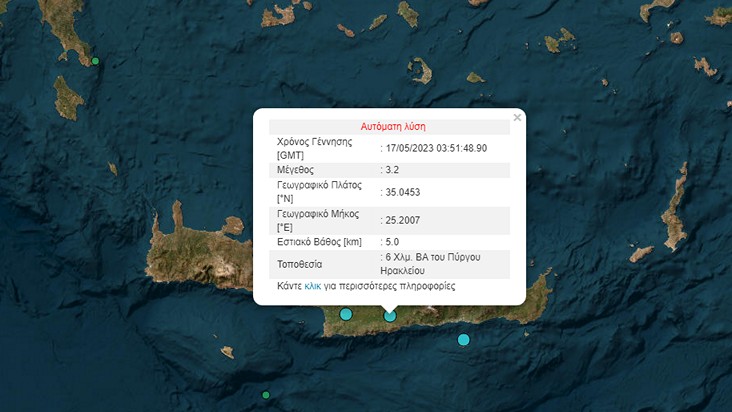Click Gavdos islet south of western Crete
The width and height of the screenshot is (732, 412).
[x=228, y=351]
